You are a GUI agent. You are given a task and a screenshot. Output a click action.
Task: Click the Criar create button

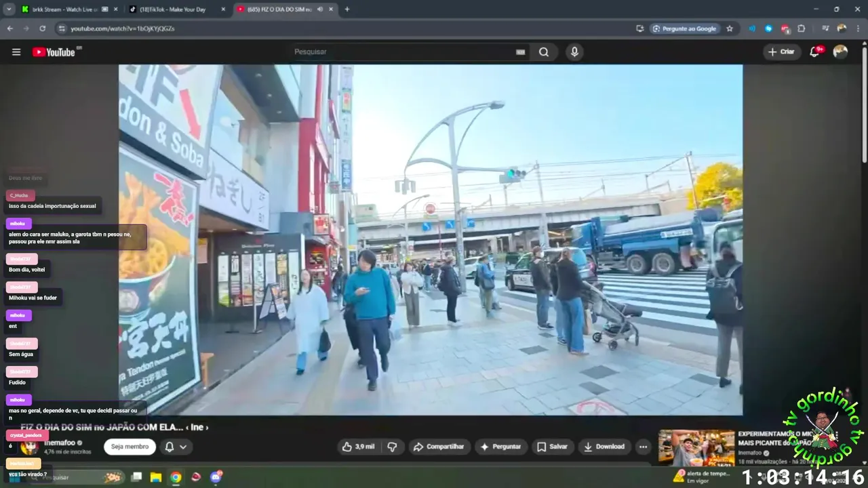(x=781, y=52)
